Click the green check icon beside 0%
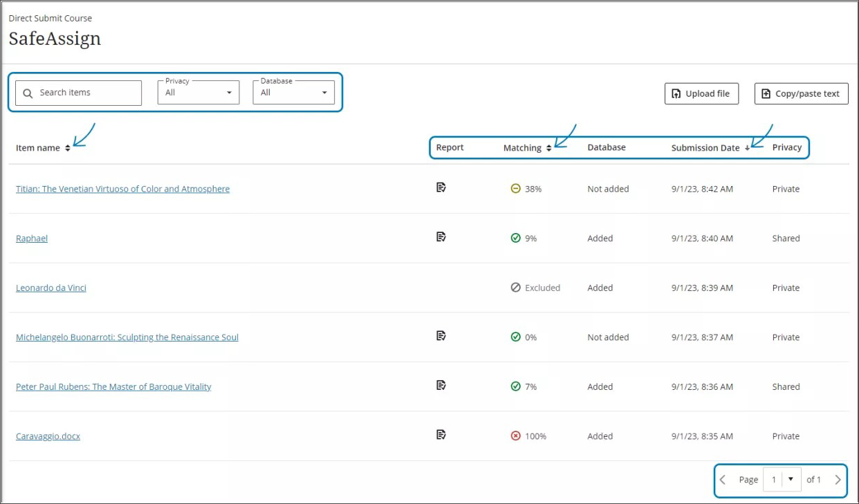The height and width of the screenshot is (504, 859). 515,337
